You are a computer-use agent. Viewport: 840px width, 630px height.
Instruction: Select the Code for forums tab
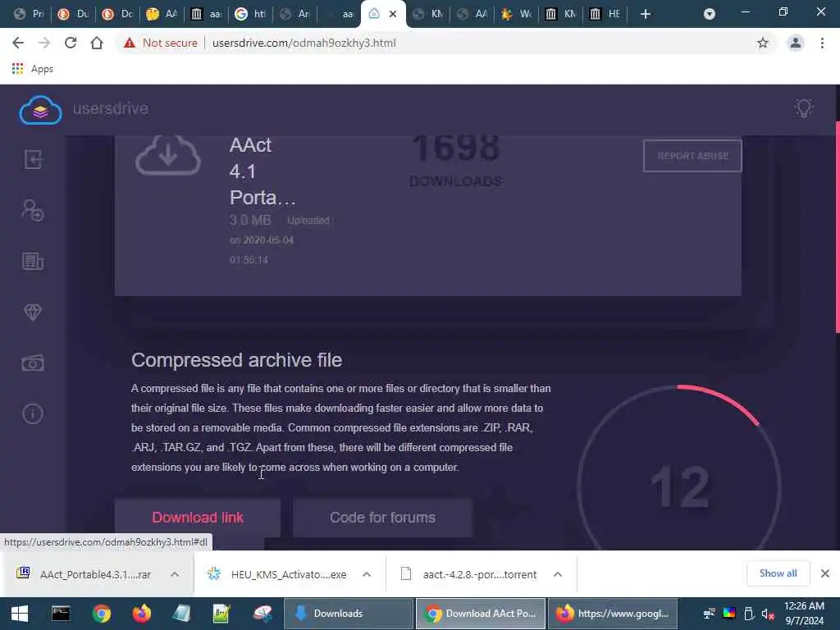[x=382, y=518]
